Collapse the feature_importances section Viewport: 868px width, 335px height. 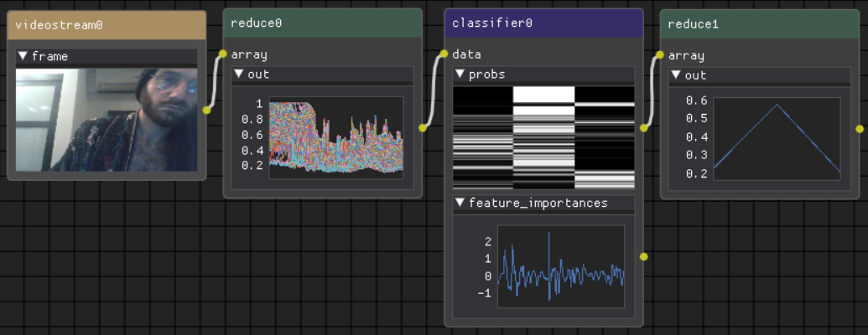pos(460,203)
